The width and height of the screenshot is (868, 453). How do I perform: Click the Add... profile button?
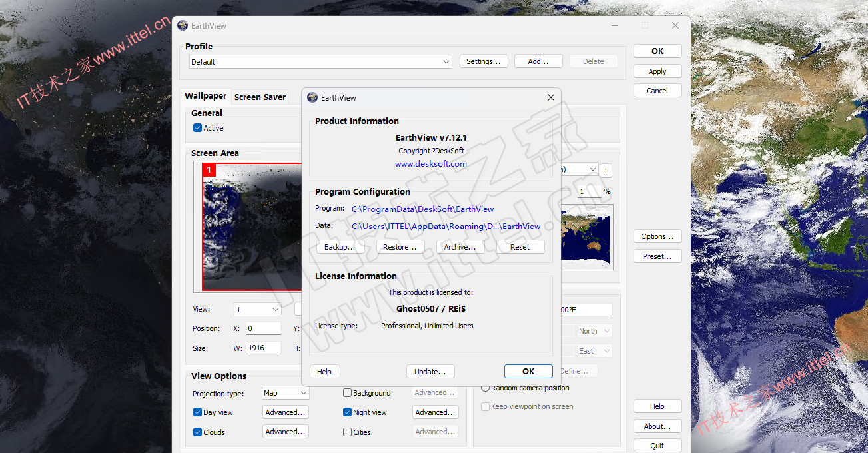pos(538,61)
